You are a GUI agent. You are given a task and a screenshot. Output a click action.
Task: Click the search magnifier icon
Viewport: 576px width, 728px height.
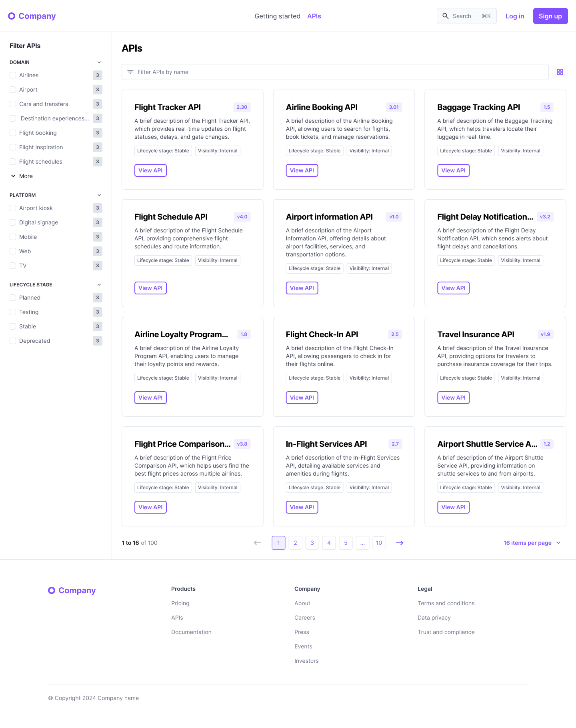[445, 16]
